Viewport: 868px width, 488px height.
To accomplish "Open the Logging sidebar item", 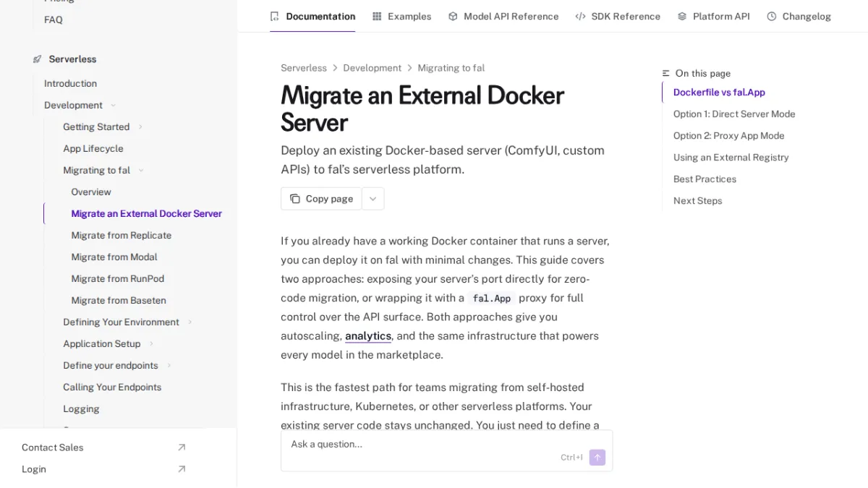I will click(x=81, y=409).
